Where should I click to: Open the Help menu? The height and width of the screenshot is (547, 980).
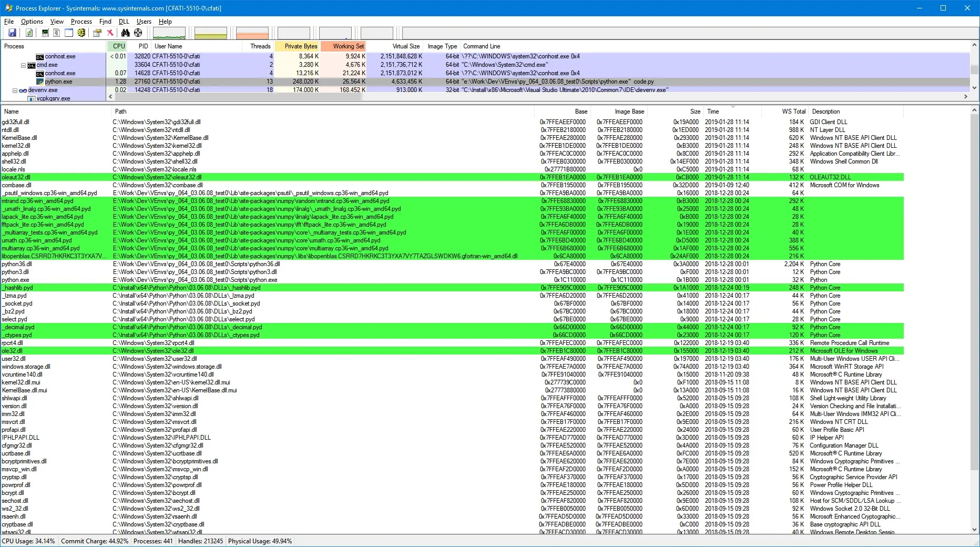tap(165, 22)
